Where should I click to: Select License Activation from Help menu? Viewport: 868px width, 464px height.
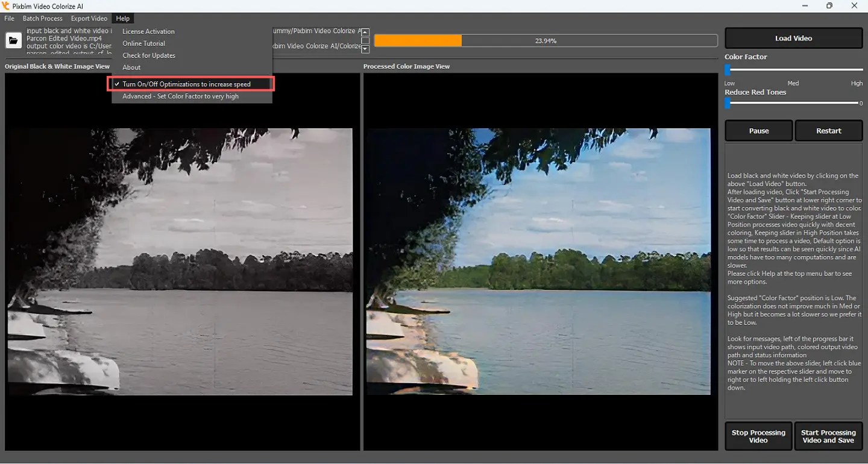pyautogui.click(x=148, y=31)
